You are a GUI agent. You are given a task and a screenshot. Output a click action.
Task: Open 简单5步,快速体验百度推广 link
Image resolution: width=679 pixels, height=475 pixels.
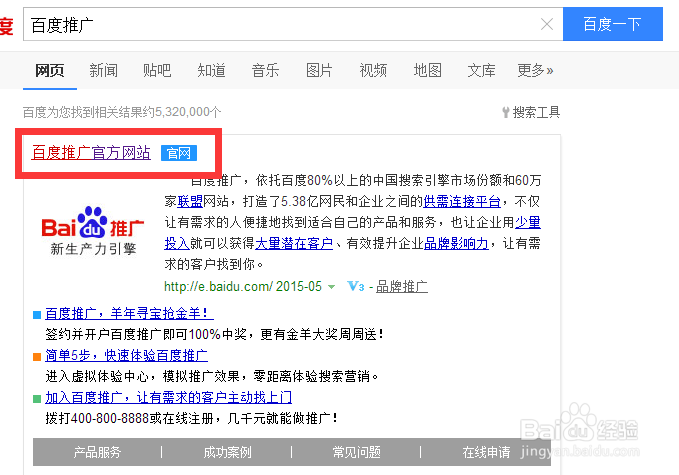tap(126, 355)
